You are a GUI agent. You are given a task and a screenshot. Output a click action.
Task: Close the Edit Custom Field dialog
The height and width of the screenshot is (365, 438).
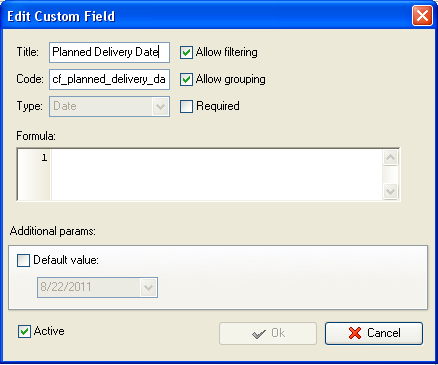(x=422, y=16)
